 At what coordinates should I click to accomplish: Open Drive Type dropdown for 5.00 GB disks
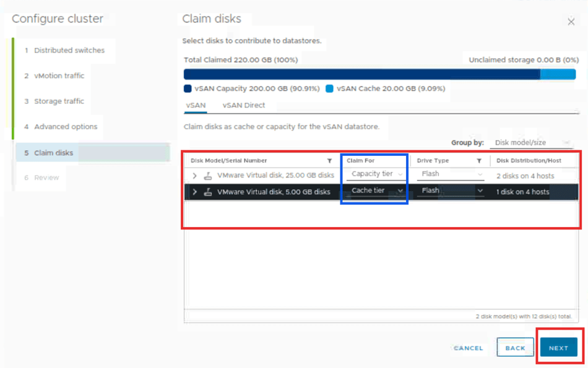pyautogui.click(x=451, y=190)
